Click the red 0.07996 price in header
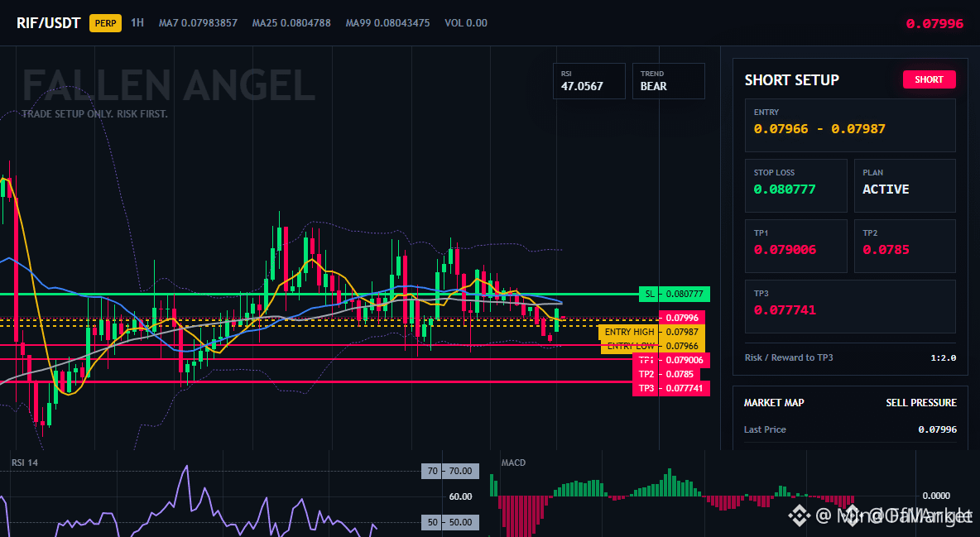Viewport: 980px width, 537px height. (x=934, y=24)
